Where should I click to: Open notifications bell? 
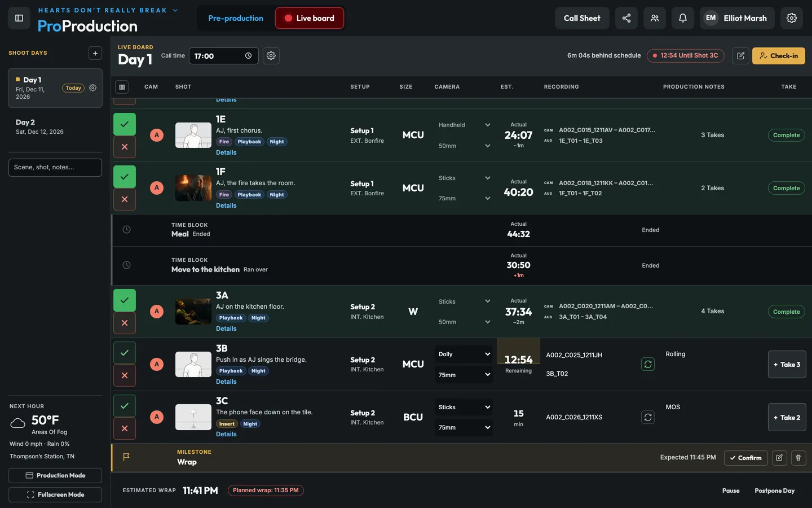(683, 18)
